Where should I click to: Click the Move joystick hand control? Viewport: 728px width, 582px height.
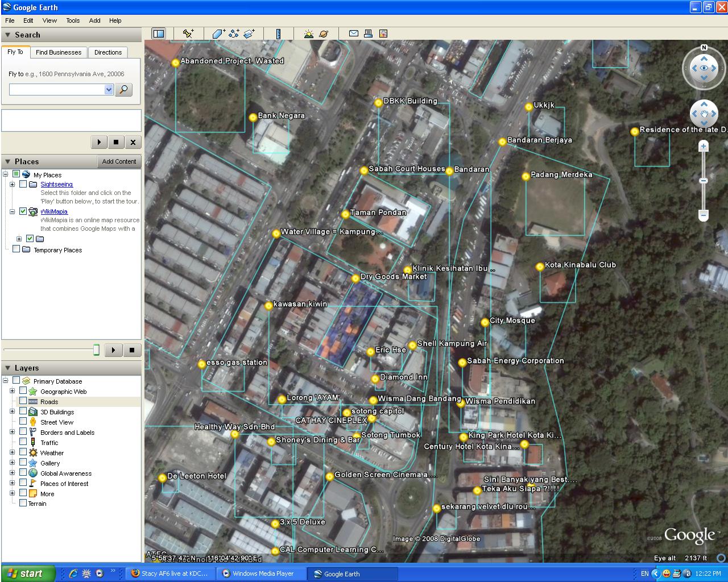704,114
